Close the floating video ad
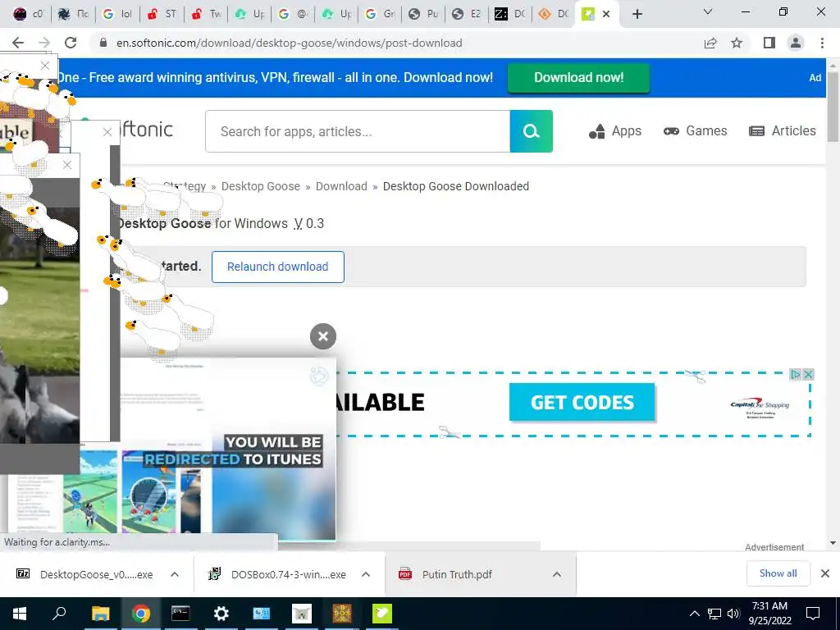 (x=323, y=336)
